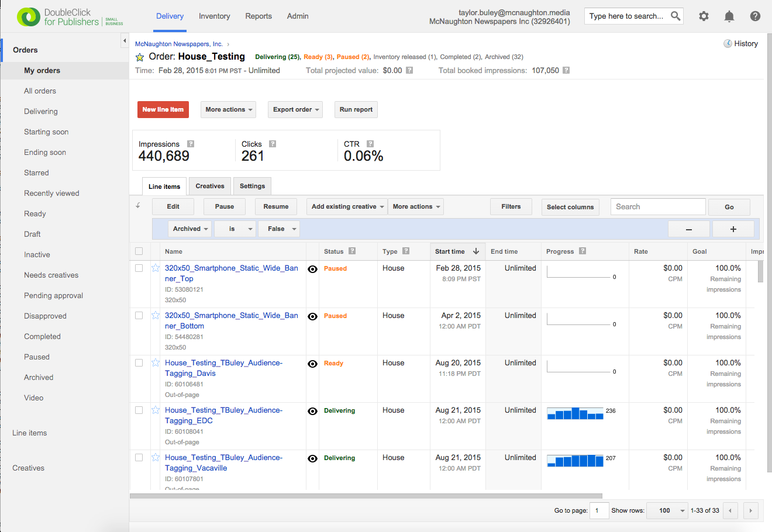Click the magnifier search icon

pyautogui.click(x=675, y=16)
